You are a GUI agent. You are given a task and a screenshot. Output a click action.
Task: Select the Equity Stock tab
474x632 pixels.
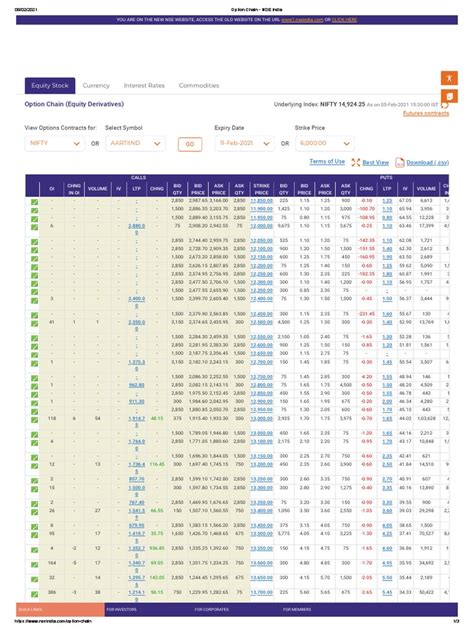(50, 85)
